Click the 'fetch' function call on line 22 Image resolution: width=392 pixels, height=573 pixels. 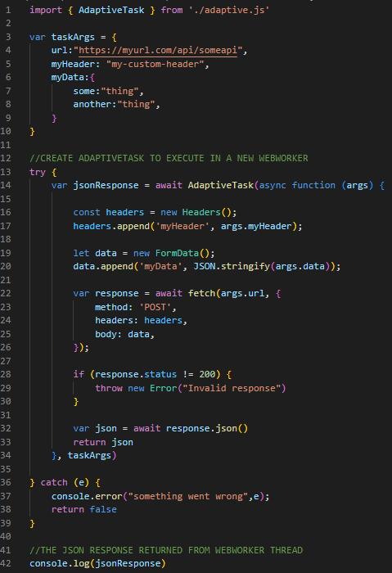[x=201, y=293]
